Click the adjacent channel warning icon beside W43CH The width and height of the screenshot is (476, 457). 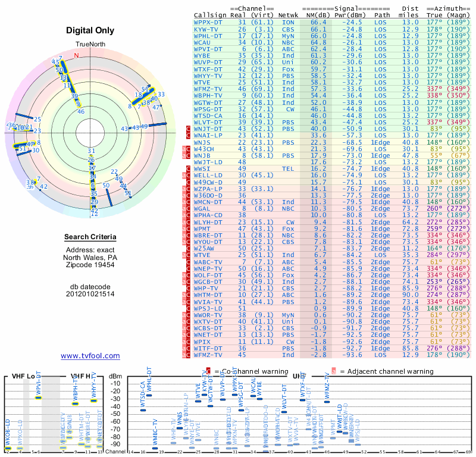[184, 148]
